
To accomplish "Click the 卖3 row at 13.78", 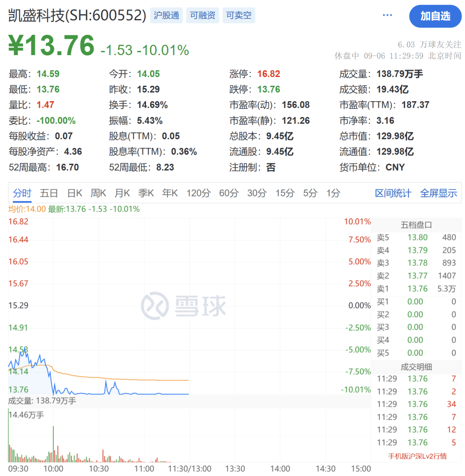I will tap(416, 263).
